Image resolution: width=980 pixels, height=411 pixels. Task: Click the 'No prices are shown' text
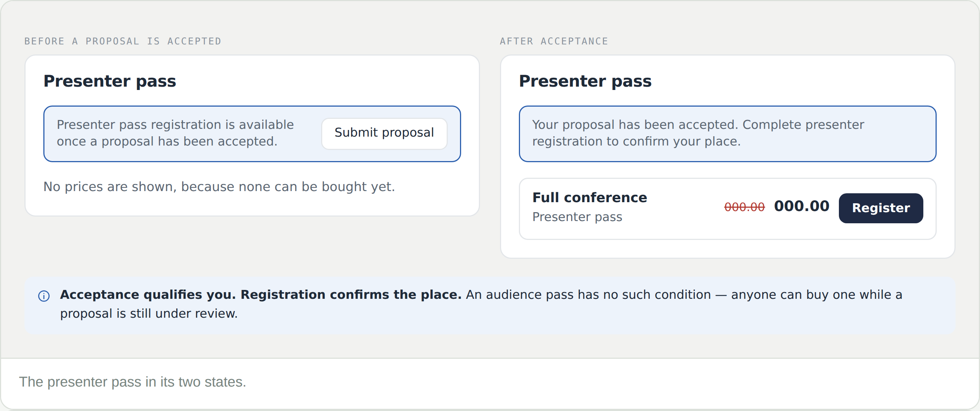[x=219, y=187]
